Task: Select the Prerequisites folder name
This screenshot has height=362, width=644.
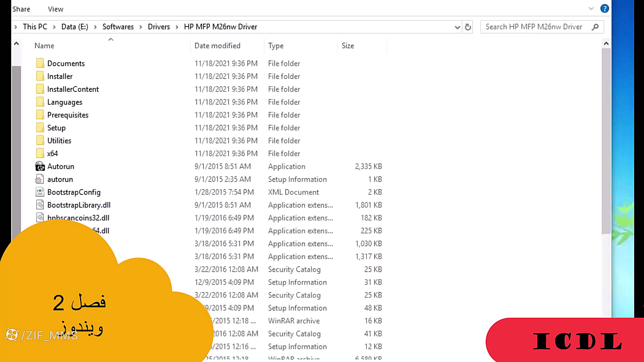Action: coord(68,115)
